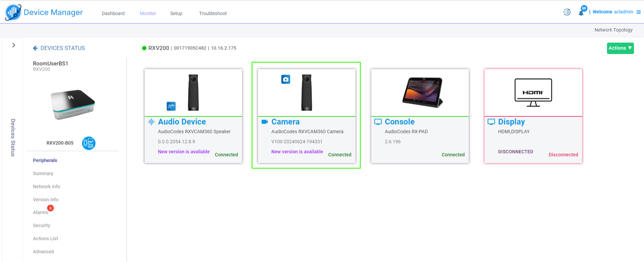Click the IP address 10.16.2.175
The height and width of the screenshot is (262, 644).
coord(224,48)
